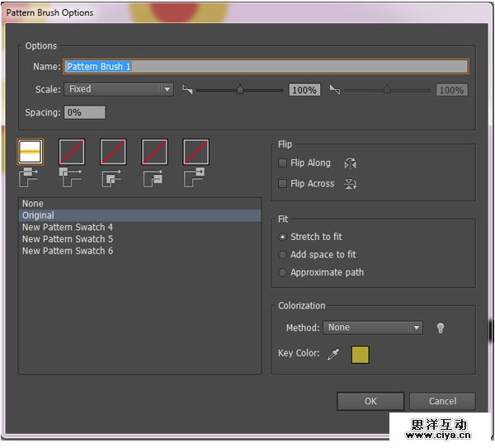Select New Pattern Swatch 4 from list

tap(68, 227)
